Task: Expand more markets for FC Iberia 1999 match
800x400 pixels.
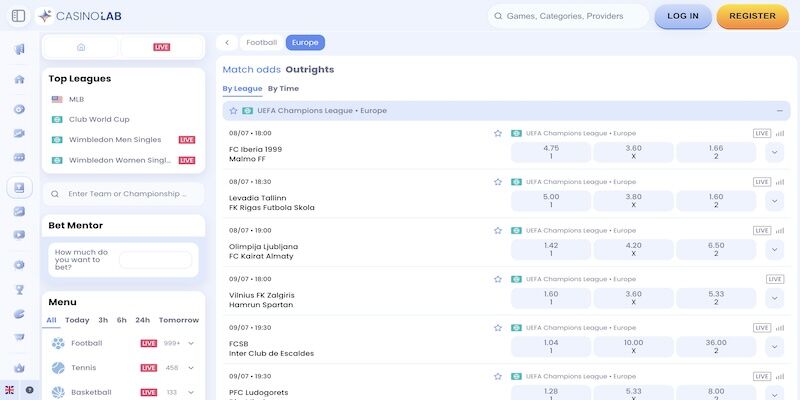Action: [774, 153]
